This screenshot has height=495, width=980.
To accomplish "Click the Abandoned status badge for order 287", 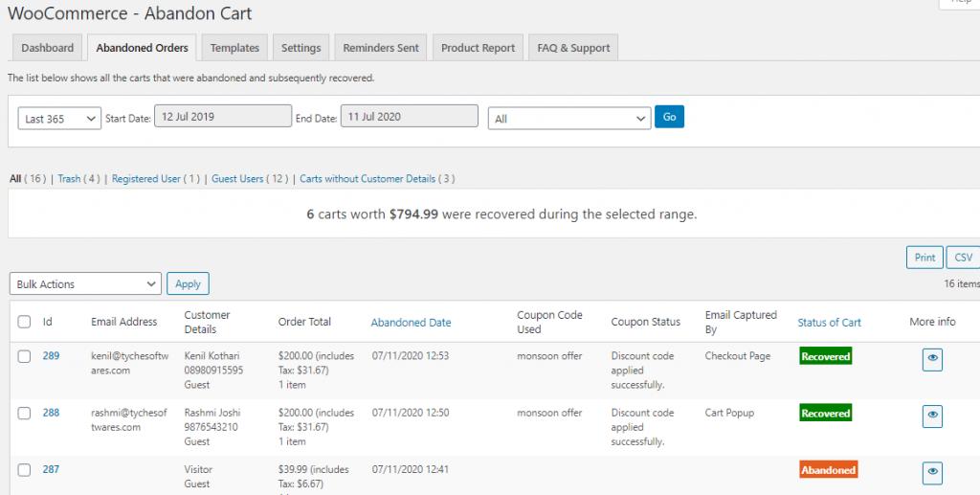I will coord(828,470).
